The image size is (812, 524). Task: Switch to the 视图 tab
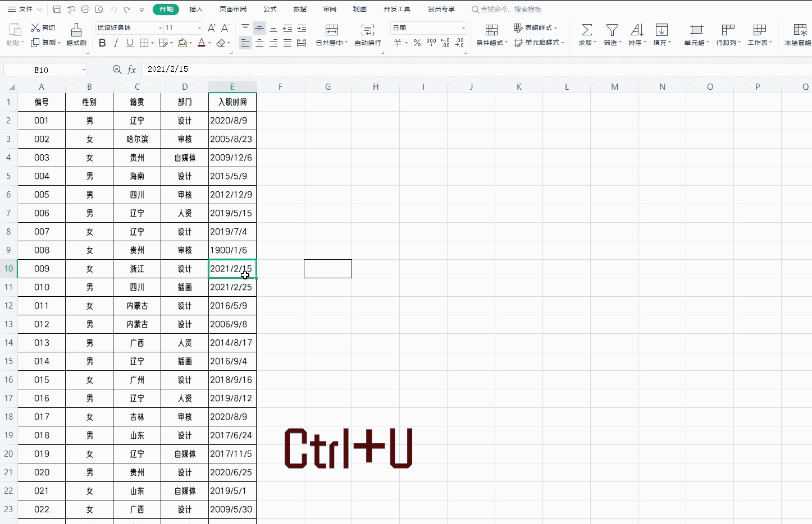point(359,10)
